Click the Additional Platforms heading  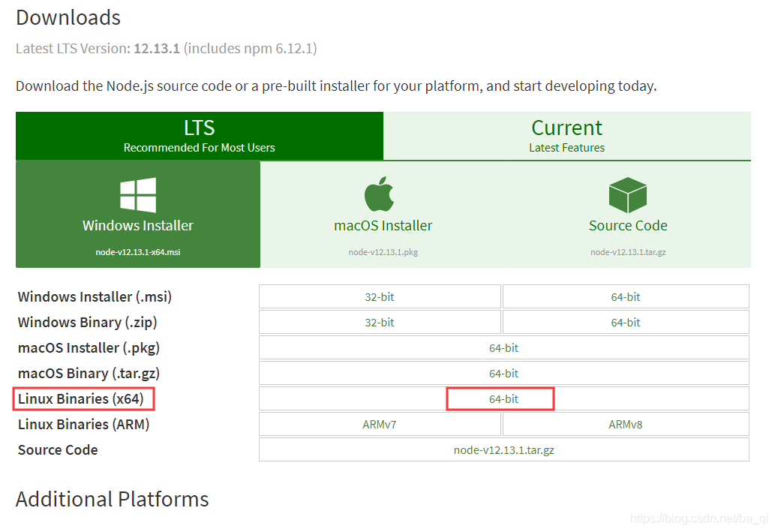pos(113,500)
